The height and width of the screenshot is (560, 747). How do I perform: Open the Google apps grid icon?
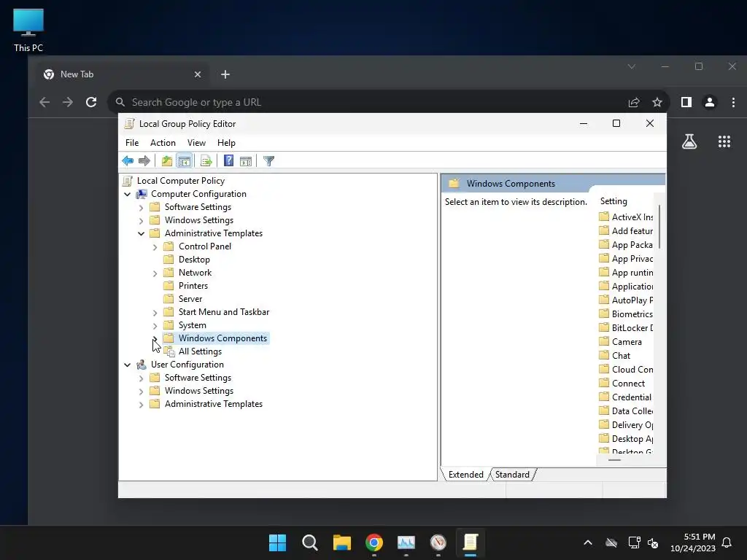pos(724,141)
